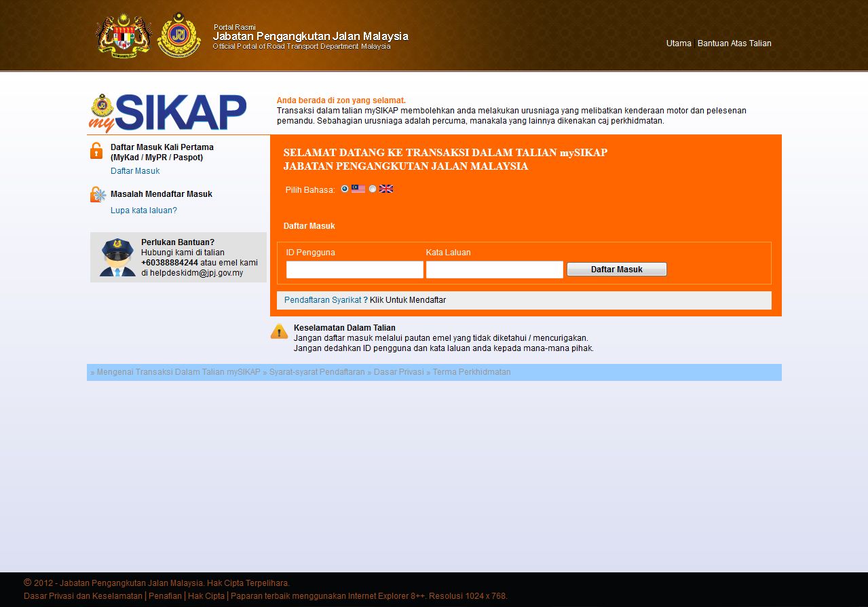Open Terma Perkhidmatan link
Viewport: 868px width, 607px height.
pyautogui.click(x=472, y=372)
